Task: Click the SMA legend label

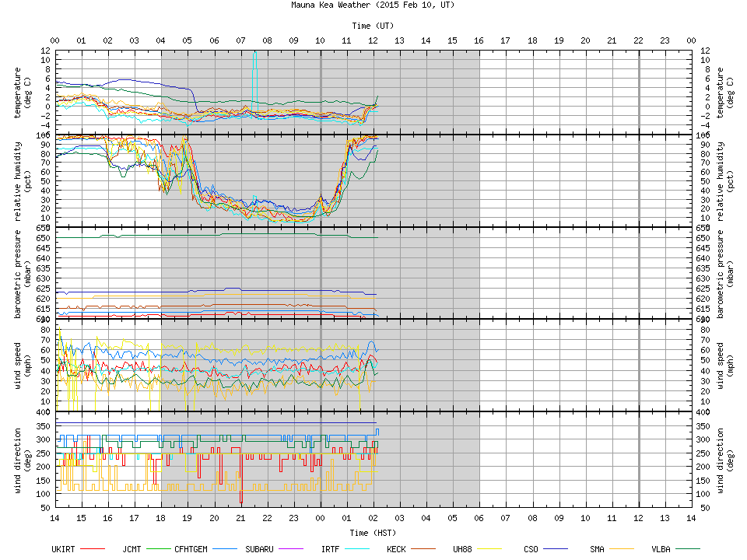Action: pyautogui.click(x=597, y=549)
